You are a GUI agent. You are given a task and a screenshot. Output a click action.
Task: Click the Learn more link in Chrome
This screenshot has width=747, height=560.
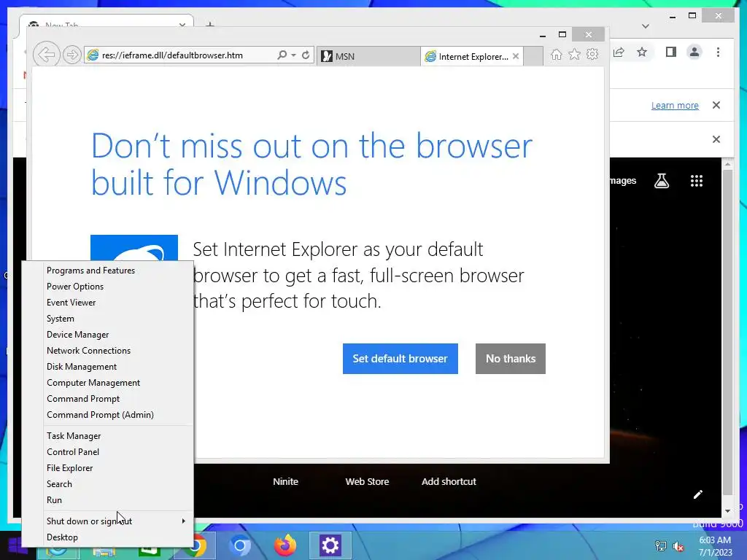[675, 105]
